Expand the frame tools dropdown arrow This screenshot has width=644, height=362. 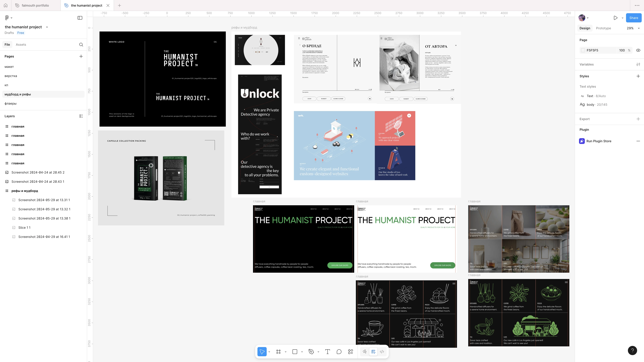(x=285, y=352)
